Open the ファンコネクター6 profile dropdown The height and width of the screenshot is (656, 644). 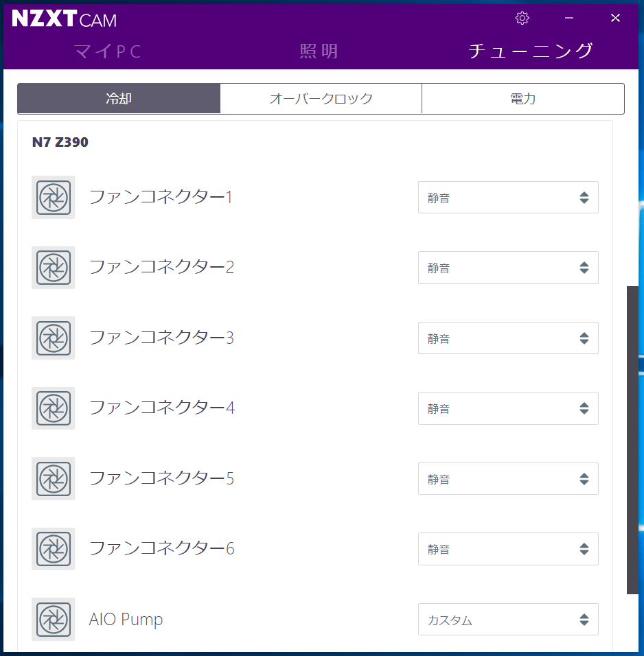508,549
